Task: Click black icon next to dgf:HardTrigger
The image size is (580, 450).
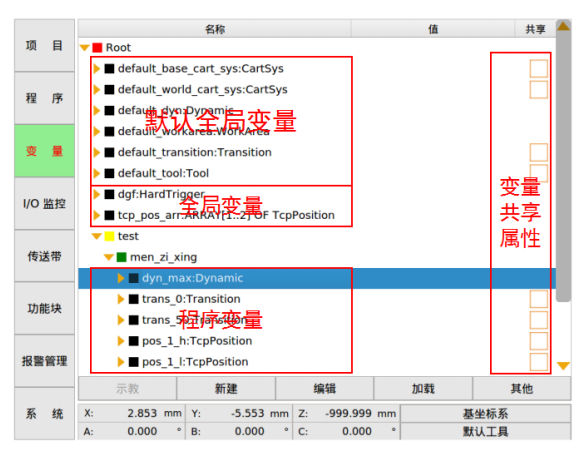Action: click(x=109, y=194)
